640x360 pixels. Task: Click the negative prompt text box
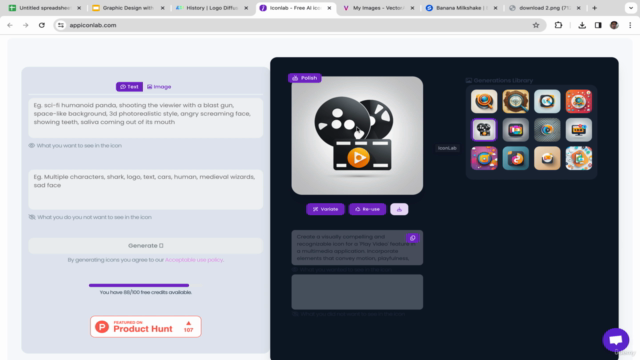tap(146, 189)
